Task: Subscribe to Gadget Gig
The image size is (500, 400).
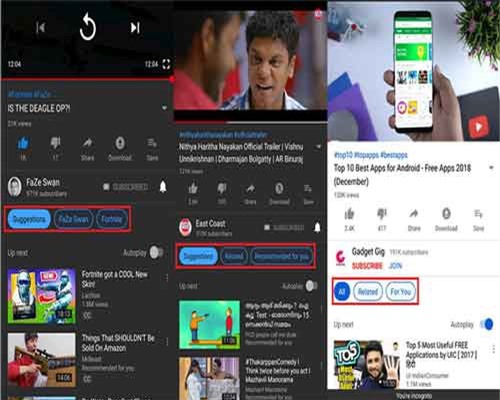Action: (x=367, y=266)
